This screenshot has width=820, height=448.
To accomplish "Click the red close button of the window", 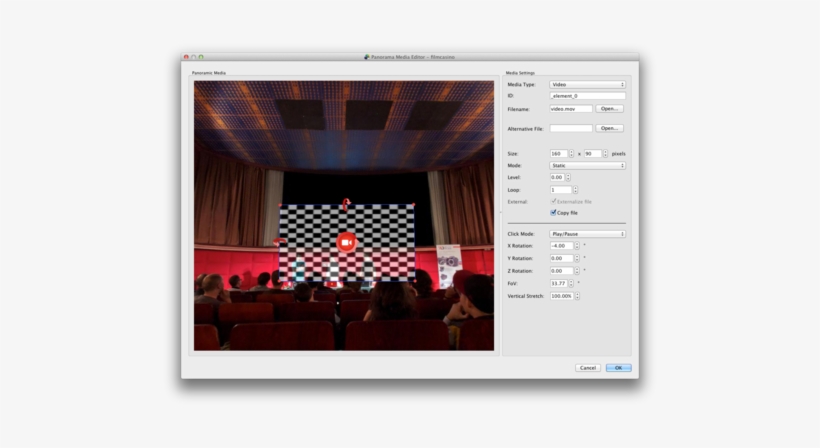I will click(186, 57).
